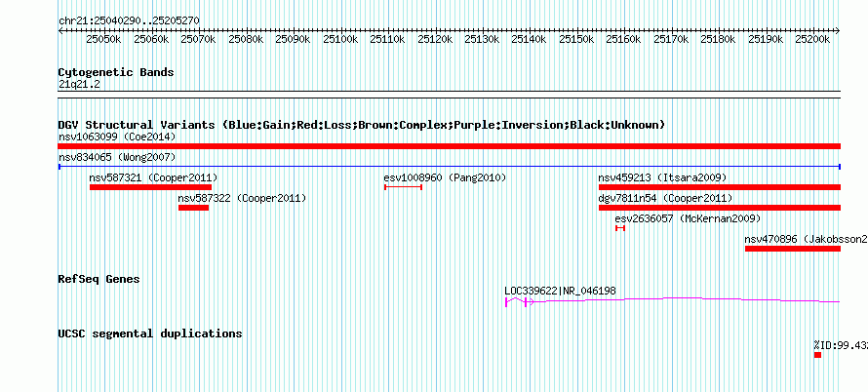
Task: Click the UCSC segmental duplications heading
Action: 150,333
